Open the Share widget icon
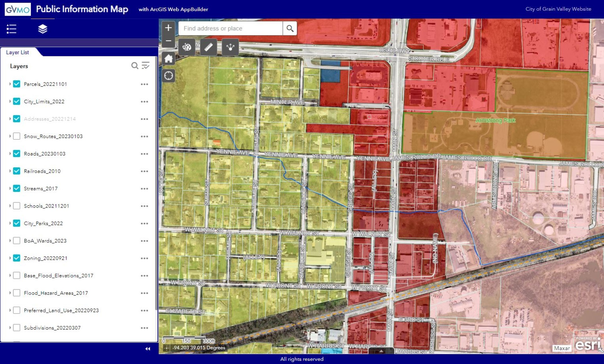604x364 pixels. 230,47
